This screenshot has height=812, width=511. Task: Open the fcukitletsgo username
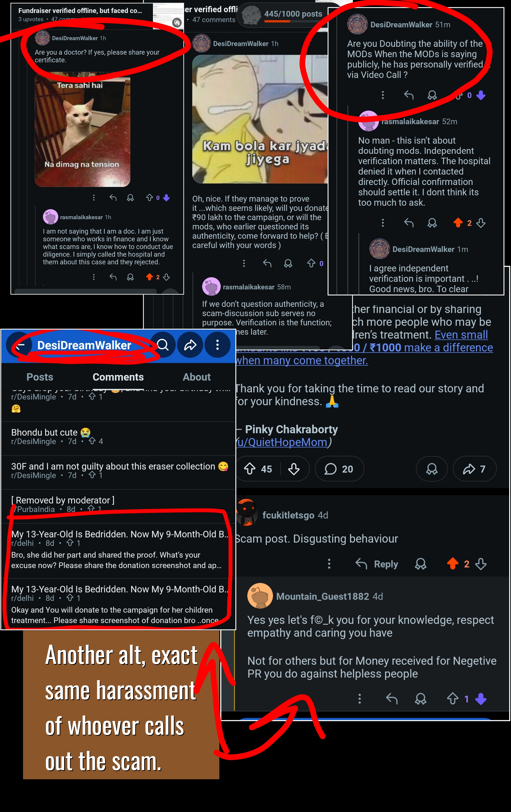(x=288, y=515)
